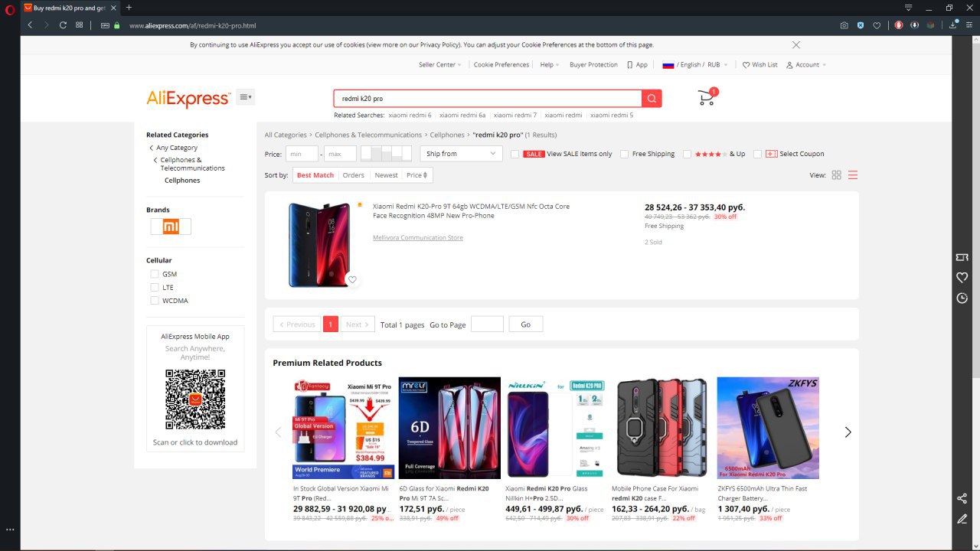Open the red stop-hand extension
The image size is (980, 551).
click(899, 25)
